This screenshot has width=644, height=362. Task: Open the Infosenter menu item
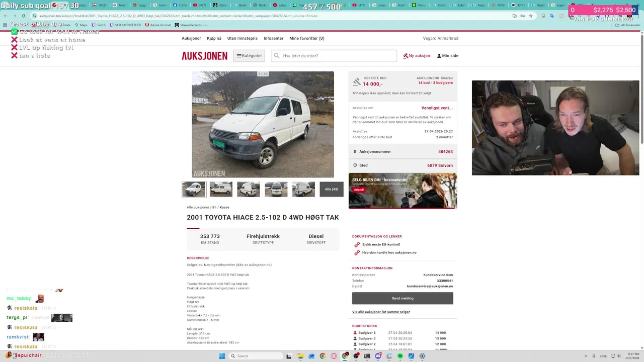(x=274, y=38)
